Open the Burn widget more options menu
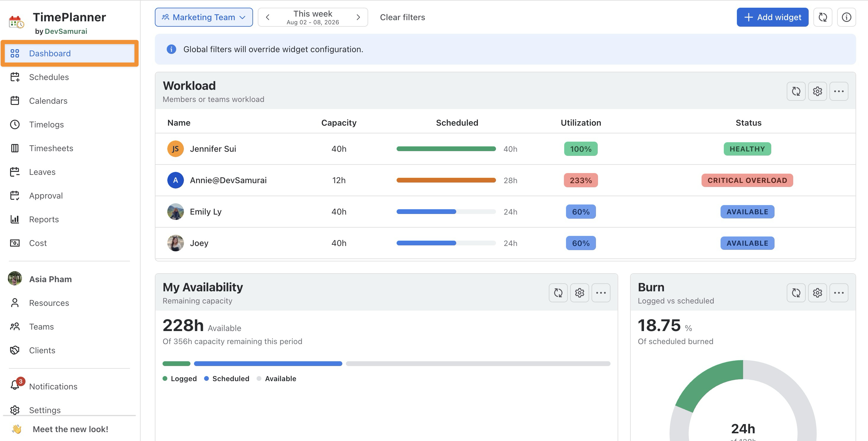The width and height of the screenshot is (868, 441). pyautogui.click(x=839, y=293)
